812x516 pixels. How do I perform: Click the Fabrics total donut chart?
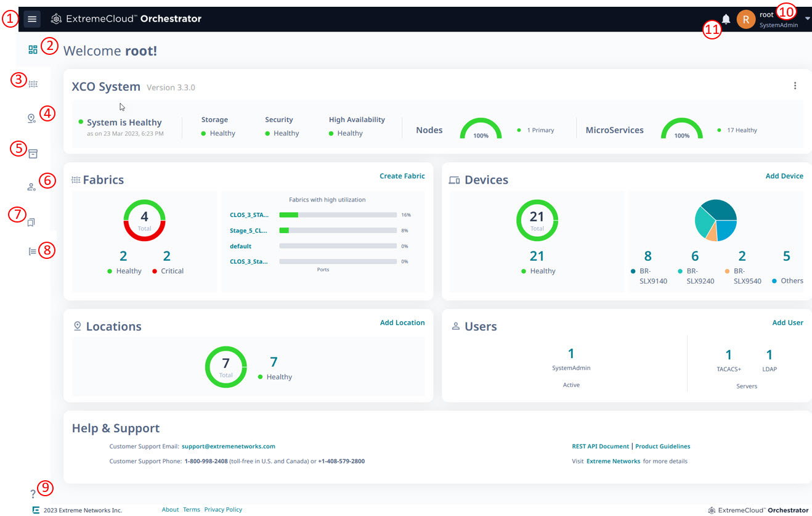(x=145, y=220)
